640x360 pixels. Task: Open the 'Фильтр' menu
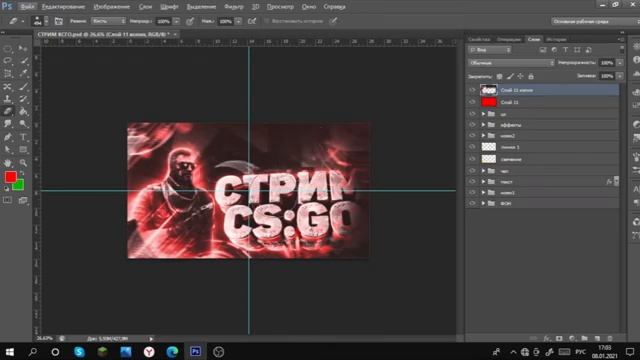point(234,7)
